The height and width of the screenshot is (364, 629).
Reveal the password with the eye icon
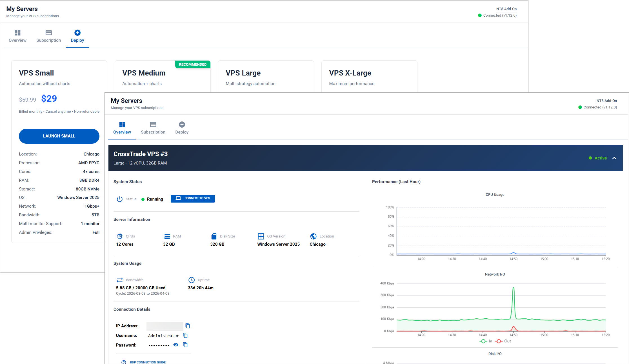[176, 345]
